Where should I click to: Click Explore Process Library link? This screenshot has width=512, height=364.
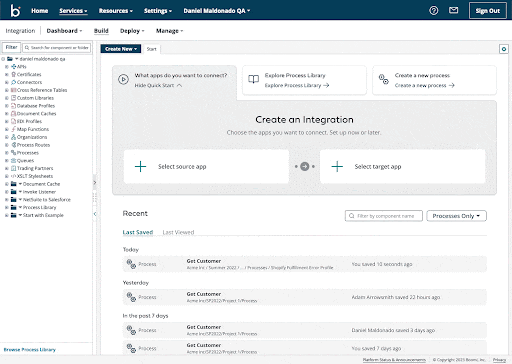pyautogui.click(x=297, y=85)
